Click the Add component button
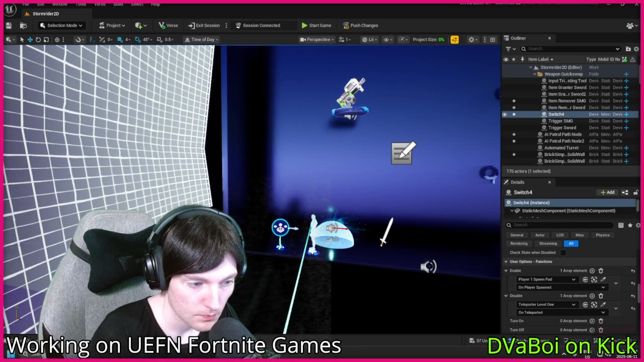 (607, 192)
